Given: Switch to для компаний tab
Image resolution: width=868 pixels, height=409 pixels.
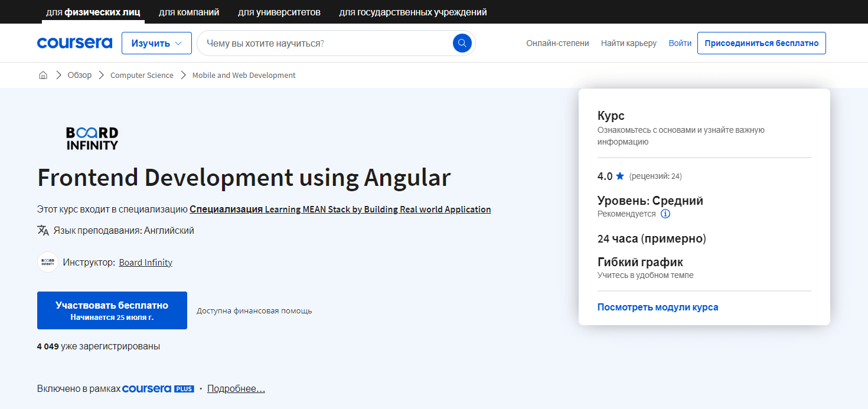Looking at the screenshot, I should coord(189,12).
